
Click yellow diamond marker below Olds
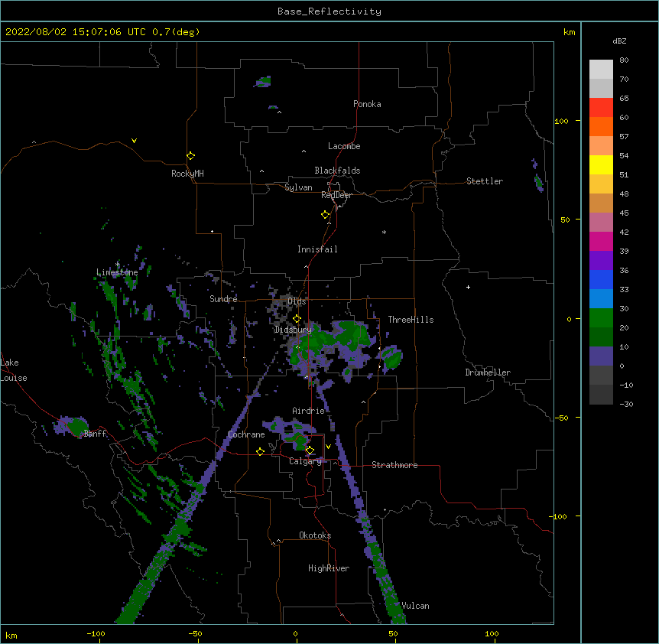[x=297, y=318]
